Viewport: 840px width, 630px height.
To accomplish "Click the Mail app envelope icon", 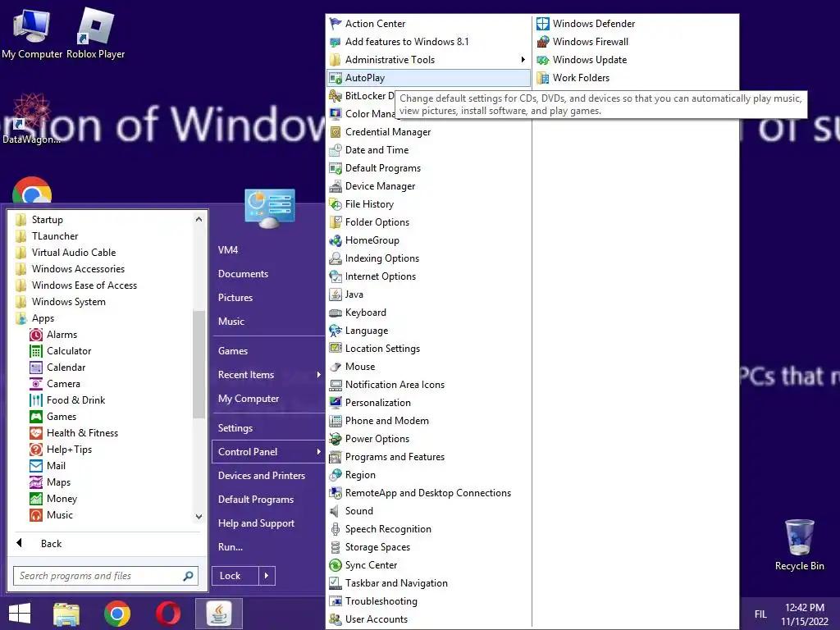I will coord(36,466).
